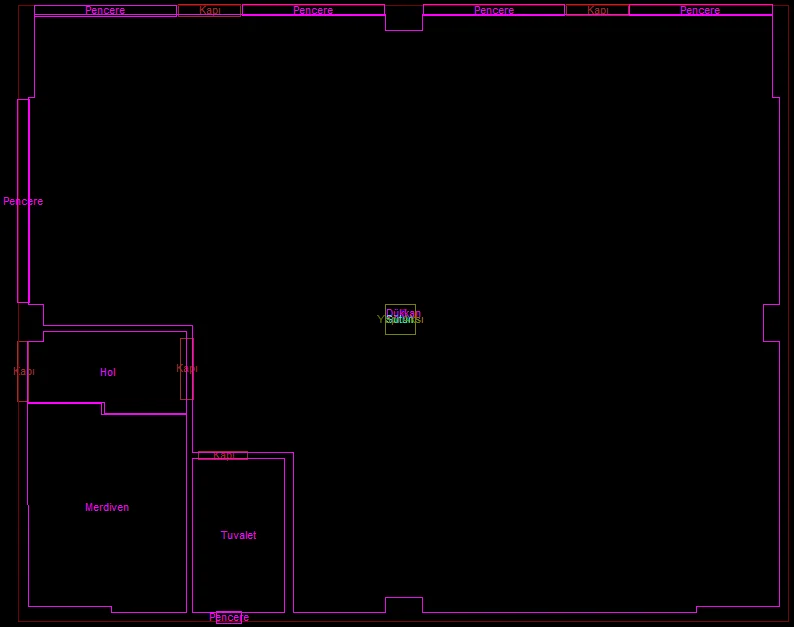Select the rightmost Pencere on the top wall
This screenshot has width=794, height=627.
click(x=700, y=10)
